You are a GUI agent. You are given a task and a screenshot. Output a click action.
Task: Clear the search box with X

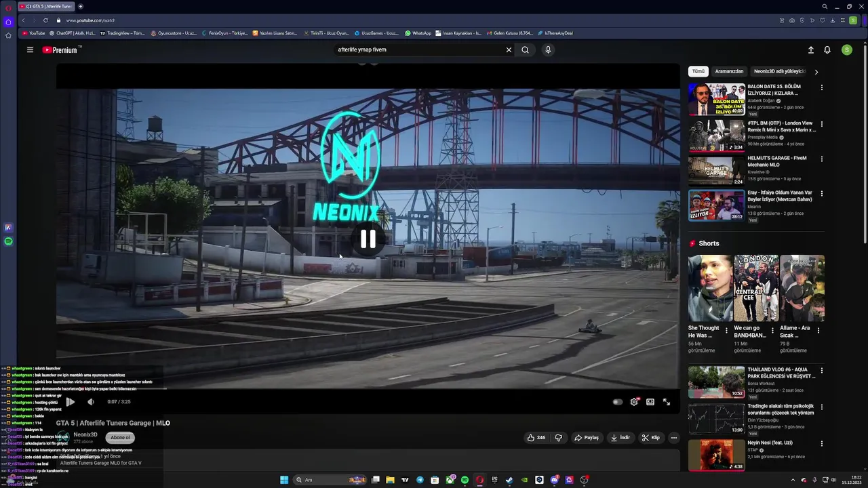click(x=509, y=49)
